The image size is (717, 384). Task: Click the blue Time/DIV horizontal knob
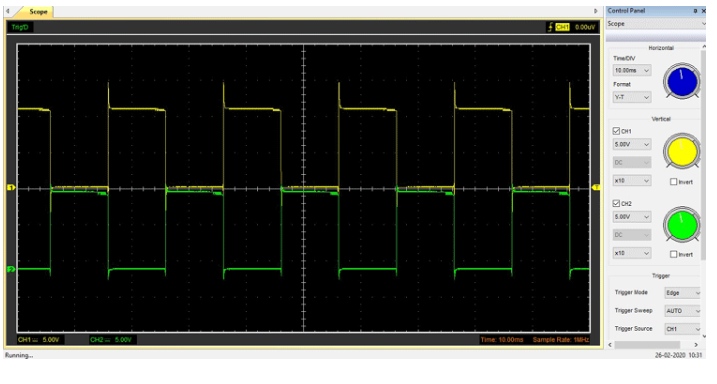click(x=682, y=81)
